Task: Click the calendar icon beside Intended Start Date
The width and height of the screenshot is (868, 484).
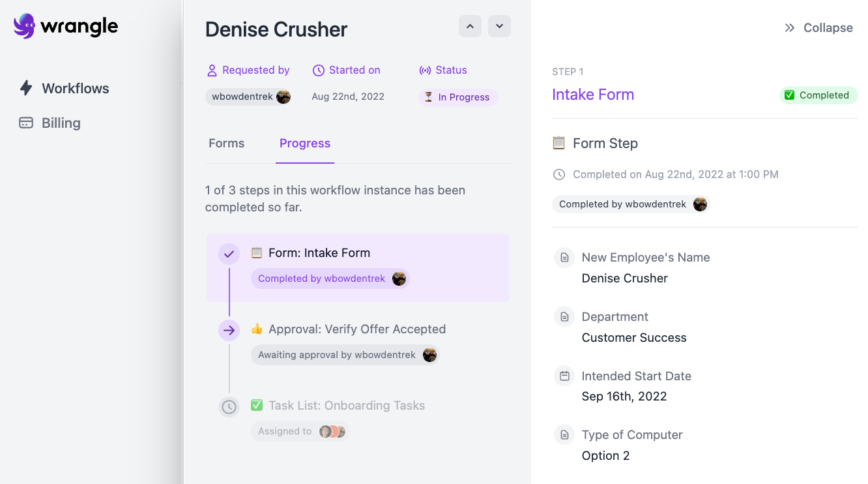Action: [x=564, y=376]
